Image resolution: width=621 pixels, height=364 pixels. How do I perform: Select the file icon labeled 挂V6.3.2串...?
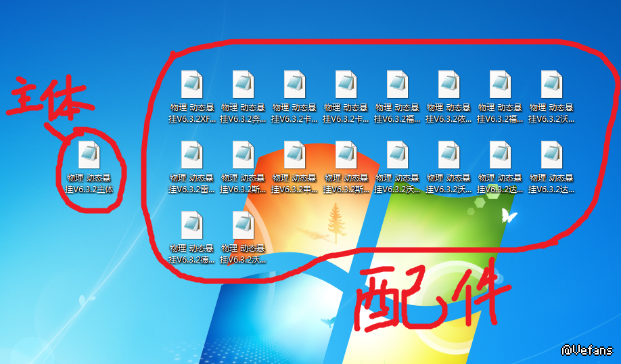coord(295,154)
